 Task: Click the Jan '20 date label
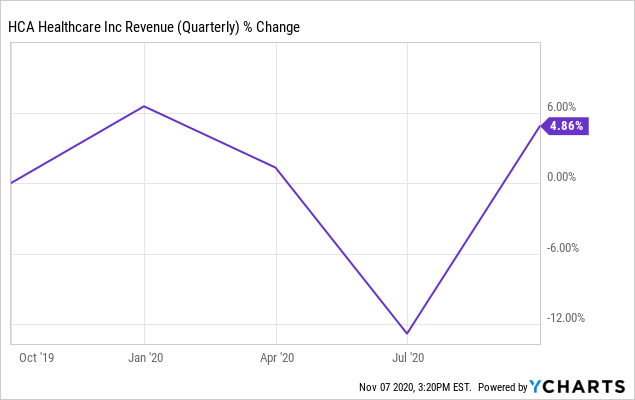pyautogui.click(x=145, y=357)
